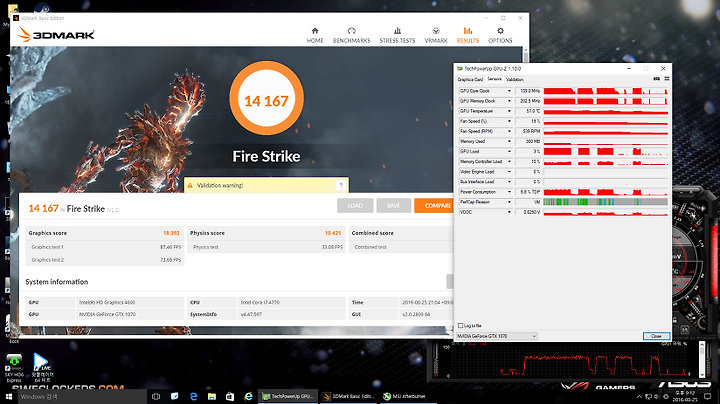Image resolution: width=720 pixels, height=404 pixels.
Task: Expand Memory Used sensor dropdown
Action: point(509,141)
